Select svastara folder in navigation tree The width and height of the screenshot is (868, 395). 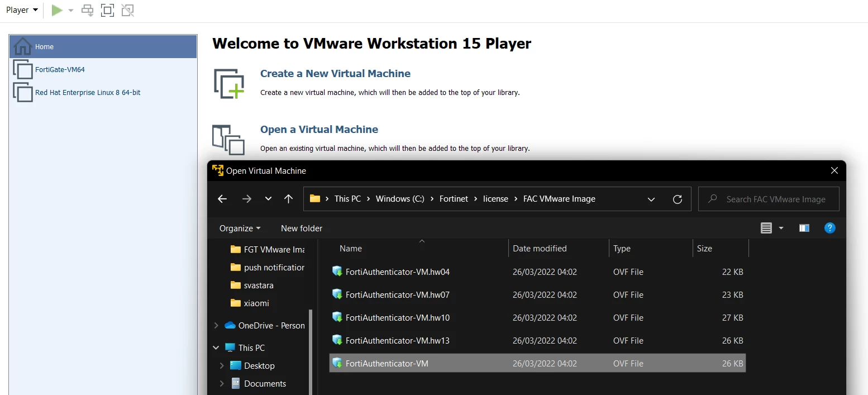pos(252,285)
